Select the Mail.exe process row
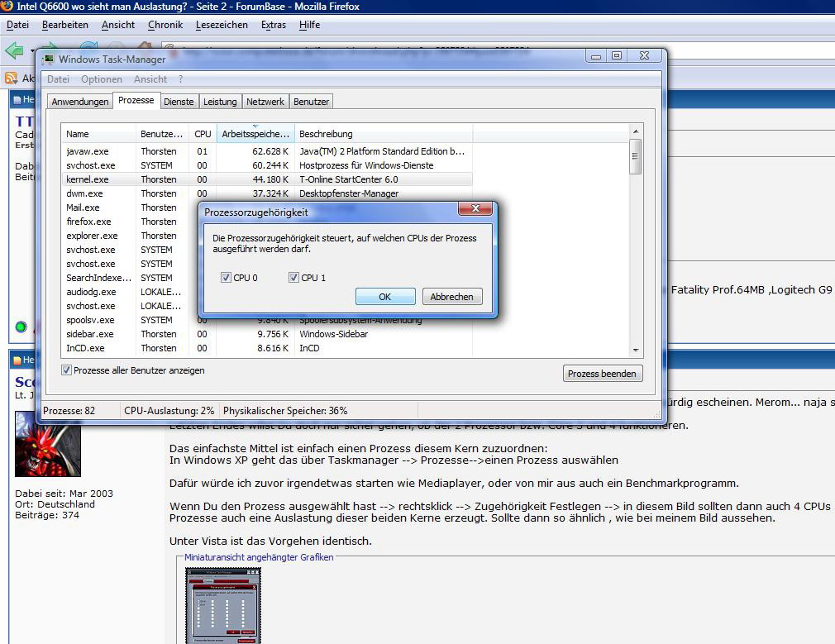 (x=130, y=208)
